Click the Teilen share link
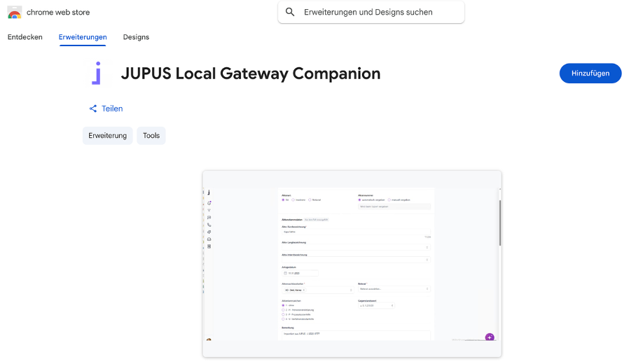636x364 pixels. (x=112, y=108)
